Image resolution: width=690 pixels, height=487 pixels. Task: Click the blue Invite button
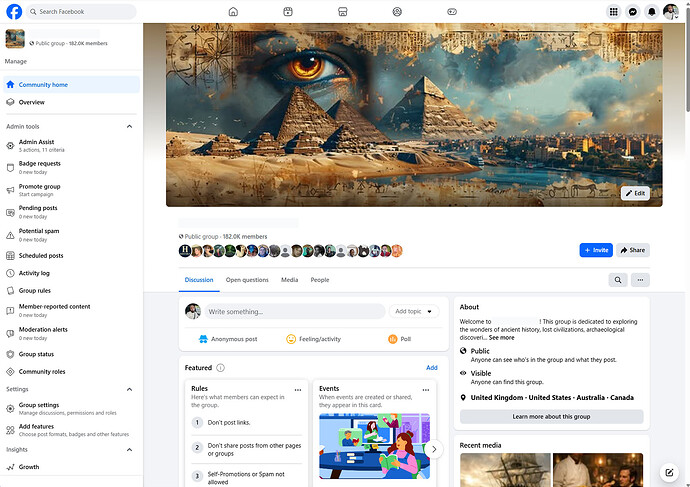[595, 250]
